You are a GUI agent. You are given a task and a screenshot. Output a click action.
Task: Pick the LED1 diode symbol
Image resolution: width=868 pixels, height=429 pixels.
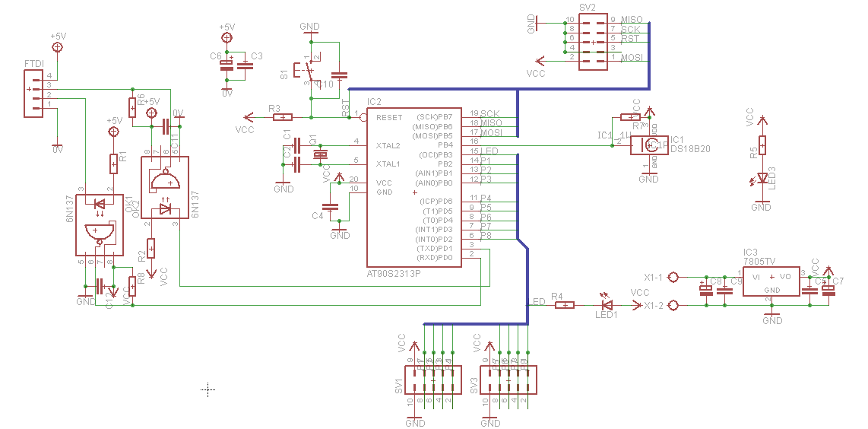tap(607, 304)
